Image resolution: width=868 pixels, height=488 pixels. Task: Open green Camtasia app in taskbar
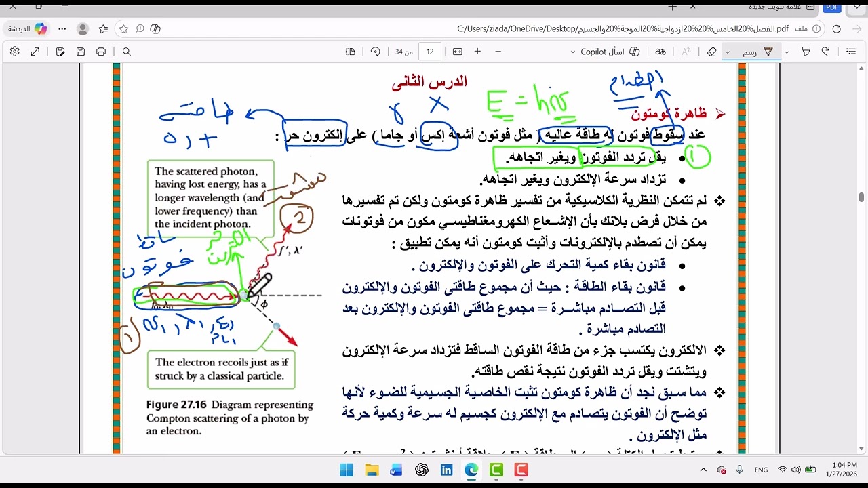(x=496, y=470)
